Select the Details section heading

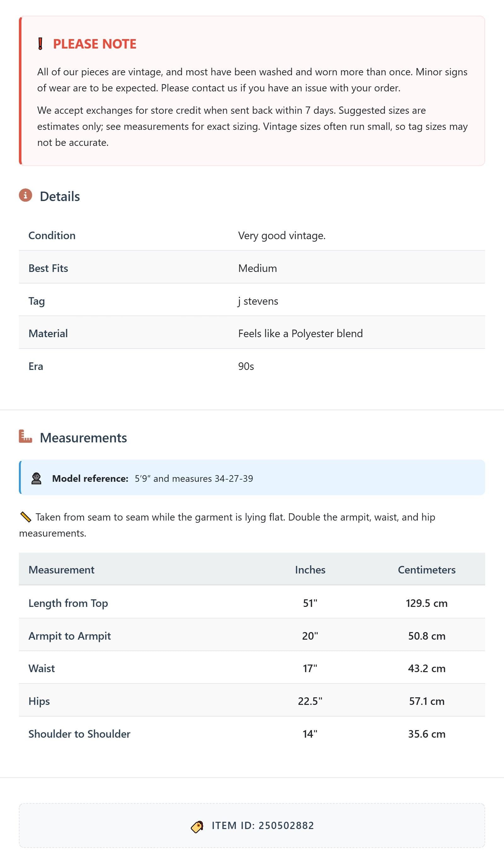click(60, 196)
